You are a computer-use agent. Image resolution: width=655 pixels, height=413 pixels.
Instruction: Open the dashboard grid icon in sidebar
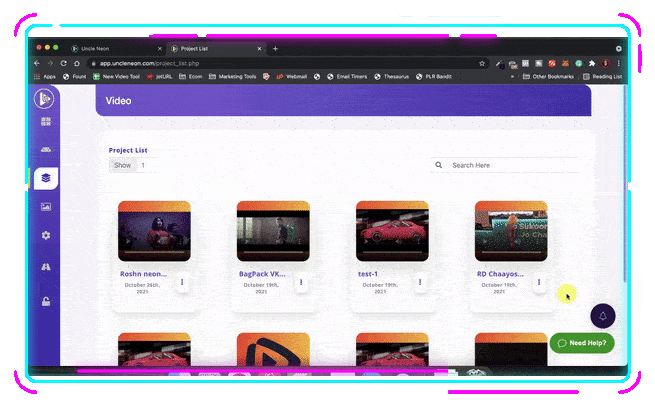tap(46, 122)
